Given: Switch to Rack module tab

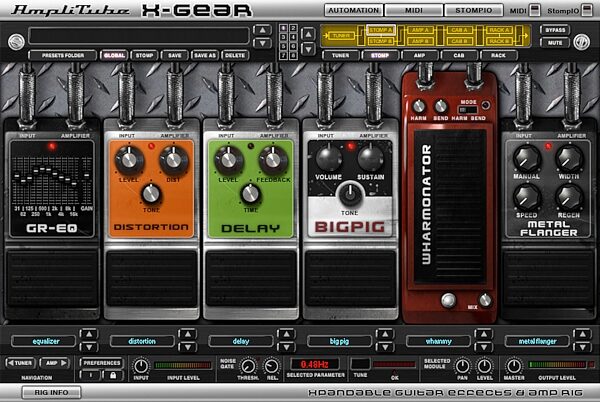Looking at the screenshot, I should point(498,55).
